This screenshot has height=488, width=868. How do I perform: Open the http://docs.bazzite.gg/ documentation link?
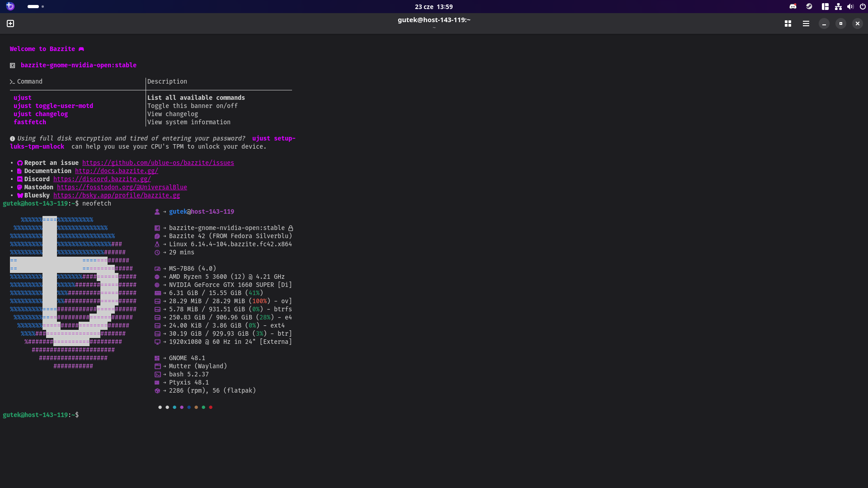(x=116, y=171)
